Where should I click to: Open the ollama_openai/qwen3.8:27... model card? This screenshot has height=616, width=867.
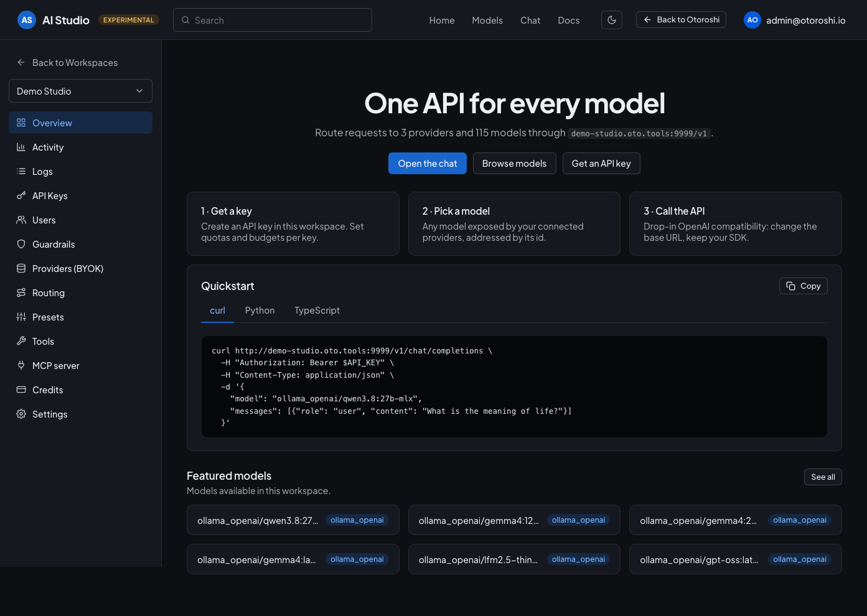pyautogui.click(x=293, y=520)
